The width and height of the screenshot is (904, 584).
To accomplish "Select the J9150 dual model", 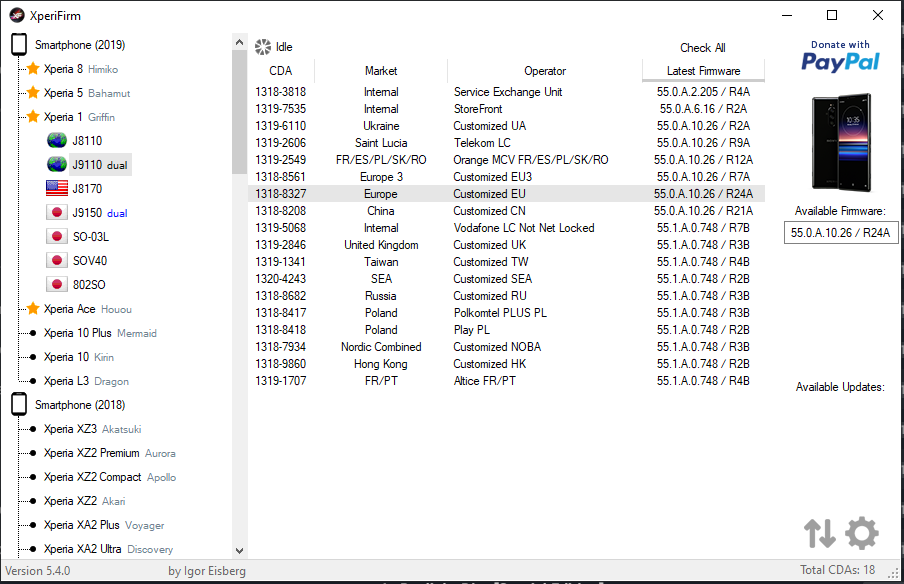I will click(x=100, y=213).
